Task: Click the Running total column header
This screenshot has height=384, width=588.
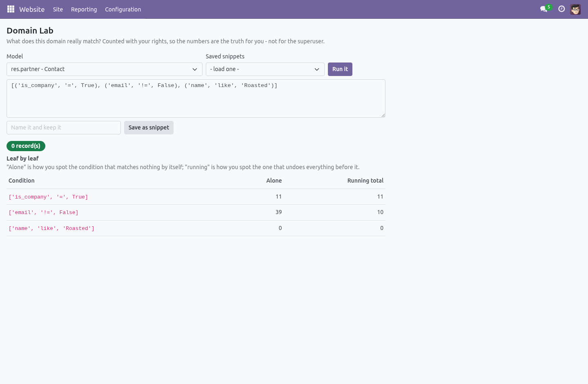Action: 365,181
